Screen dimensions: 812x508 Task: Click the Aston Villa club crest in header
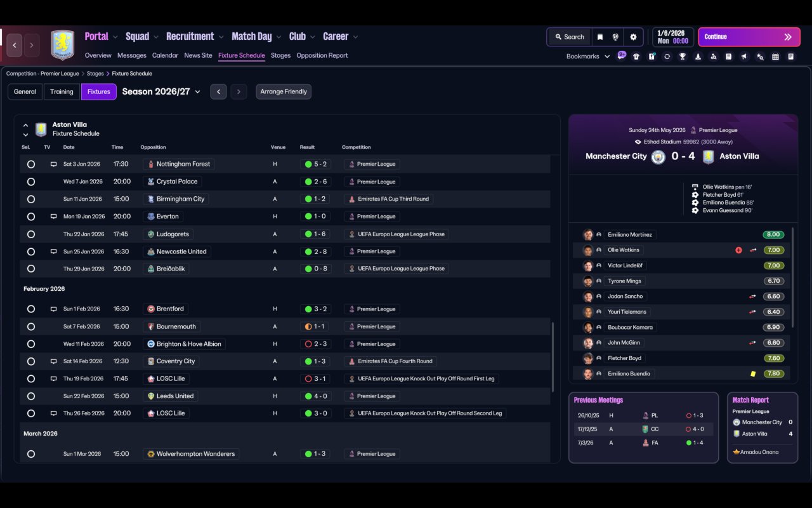63,45
